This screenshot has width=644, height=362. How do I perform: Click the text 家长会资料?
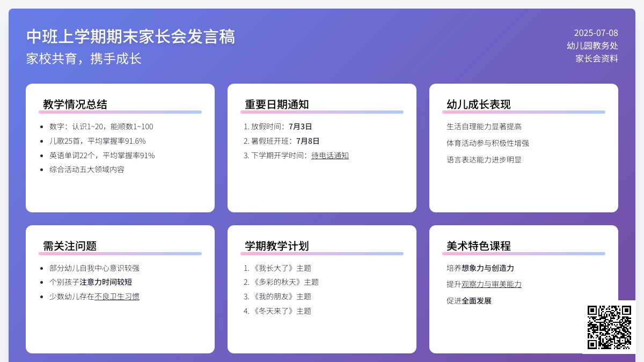click(x=597, y=58)
